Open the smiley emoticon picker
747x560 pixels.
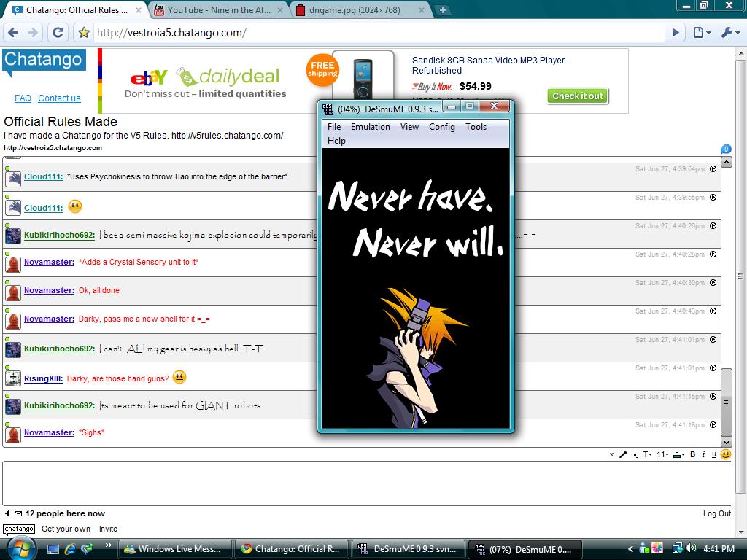click(726, 455)
